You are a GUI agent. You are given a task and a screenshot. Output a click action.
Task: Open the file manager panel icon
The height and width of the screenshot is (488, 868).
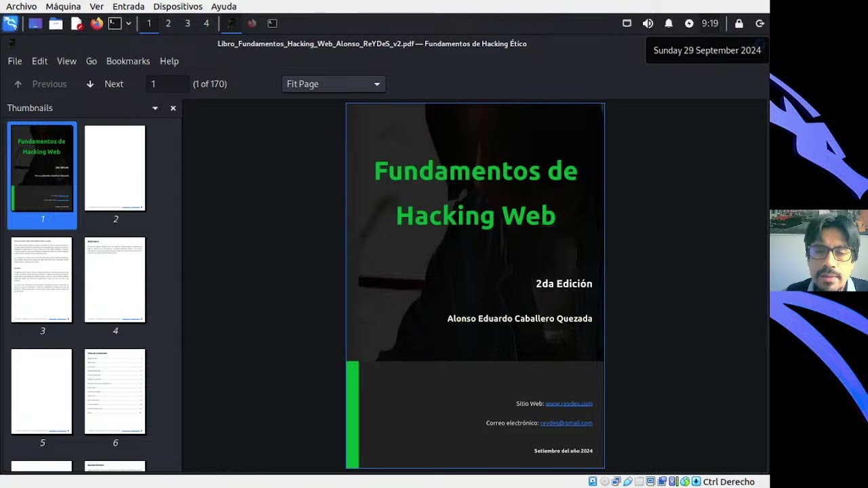[56, 24]
